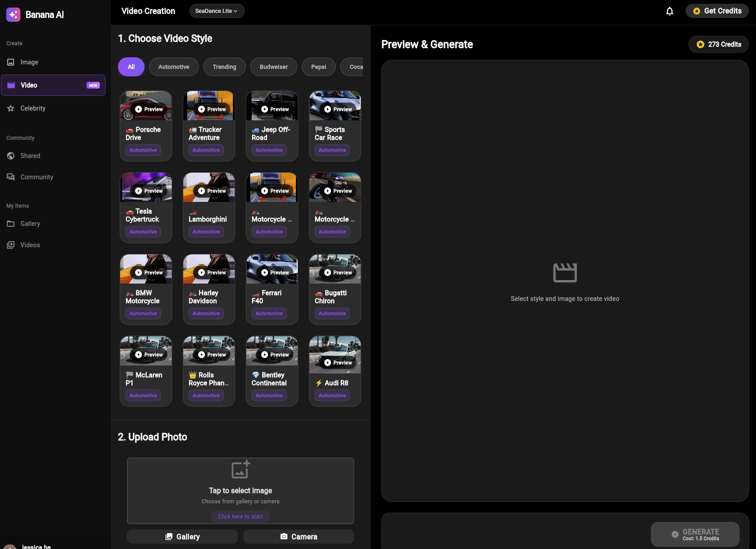
Task: Click the coin icon in the 273 Credits badge
Action: coord(701,44)
